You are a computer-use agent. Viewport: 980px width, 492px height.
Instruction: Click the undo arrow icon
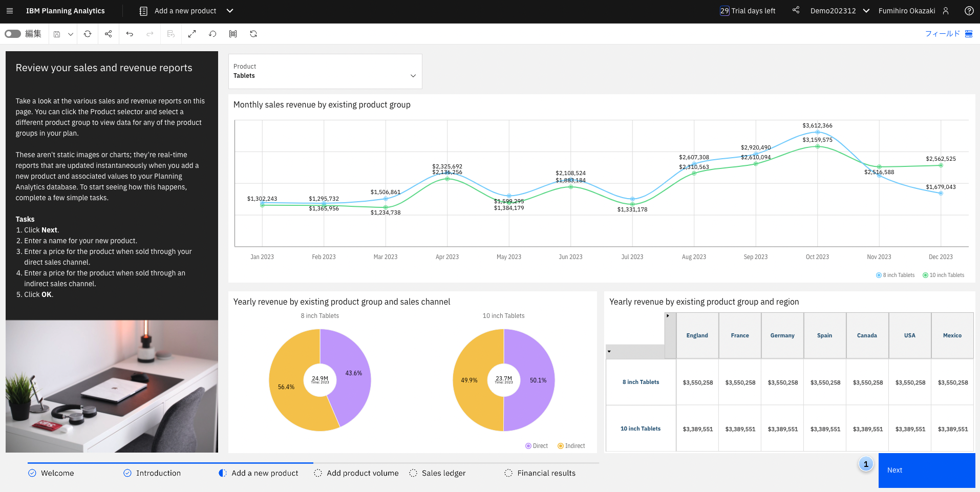click(x=130, y=34)
